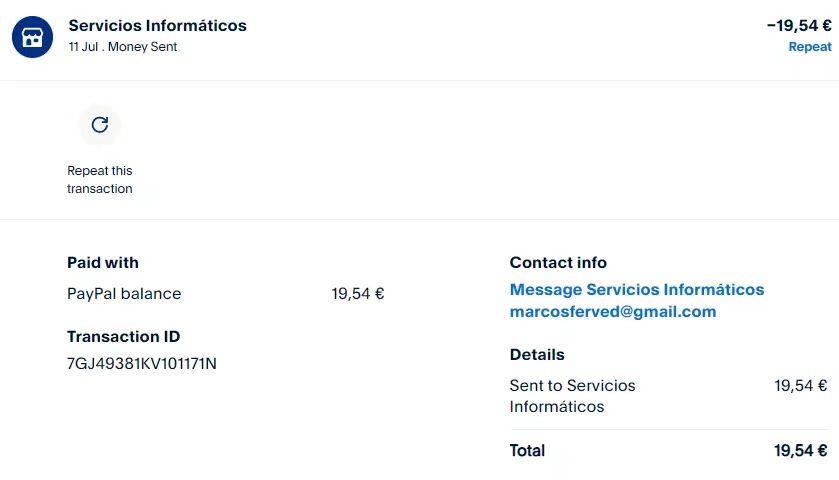Click the 19,54 € beside 'Sent to'
Screen dimensions: 839x480
pos(800,386)
